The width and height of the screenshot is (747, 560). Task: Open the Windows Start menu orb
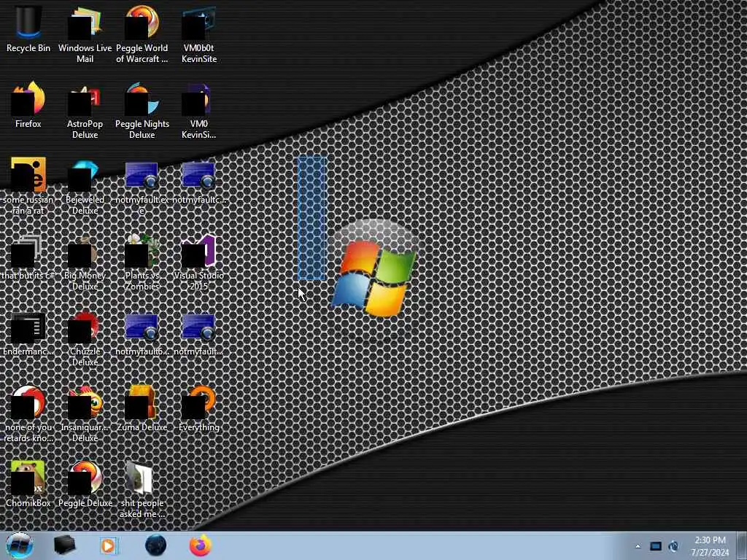(x=20, y=545)
